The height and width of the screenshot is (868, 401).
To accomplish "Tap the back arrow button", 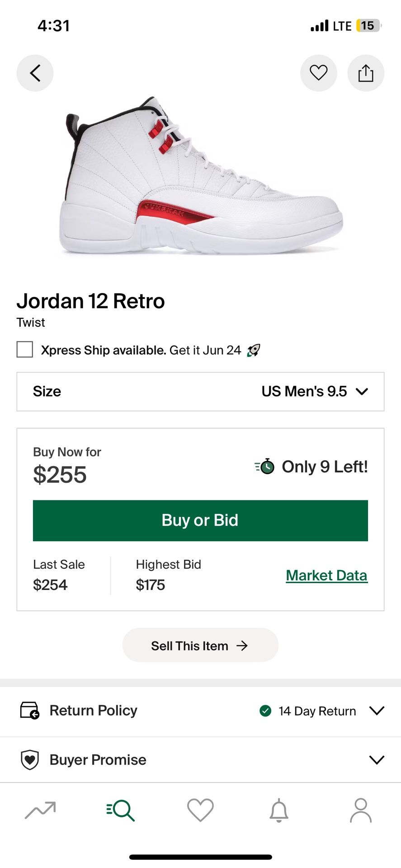I will pos(35,73).
